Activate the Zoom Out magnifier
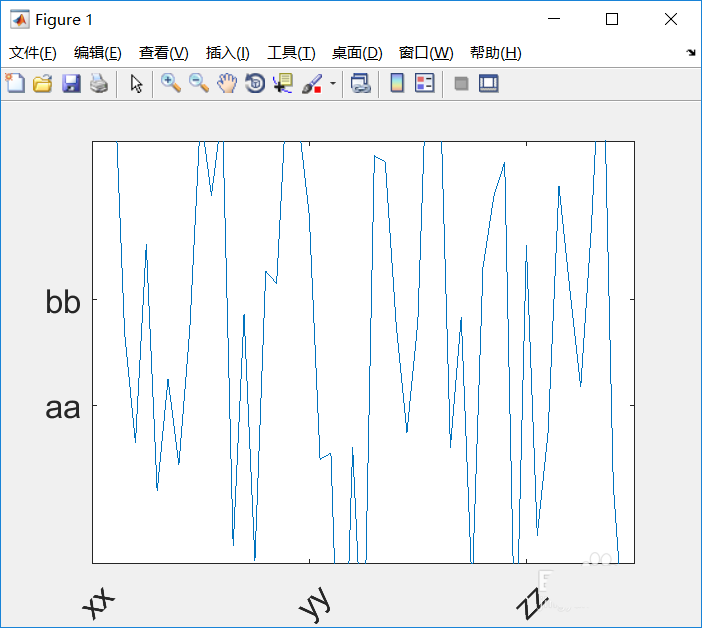Screen dimensions: 702x628 pos(199,84)
